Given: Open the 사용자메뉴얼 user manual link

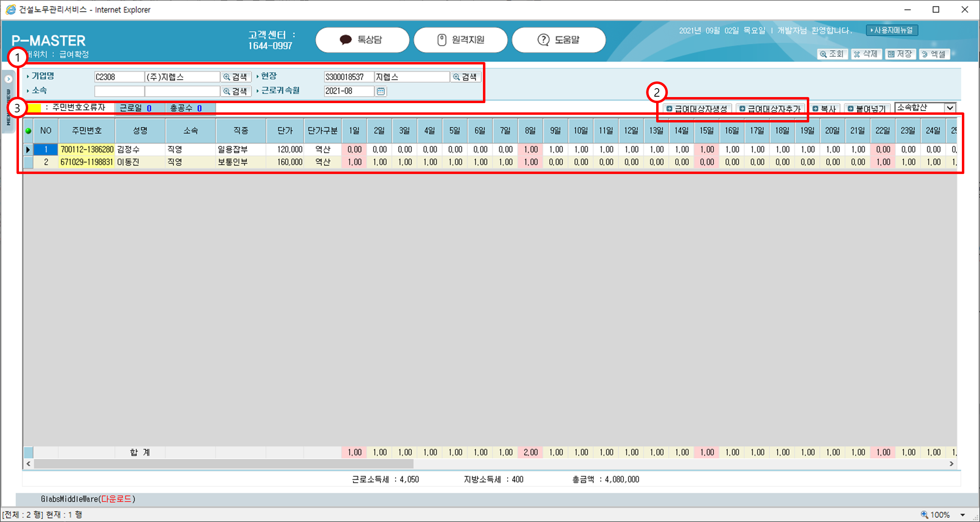Looking at the screenshot, I should pos(892,30).
